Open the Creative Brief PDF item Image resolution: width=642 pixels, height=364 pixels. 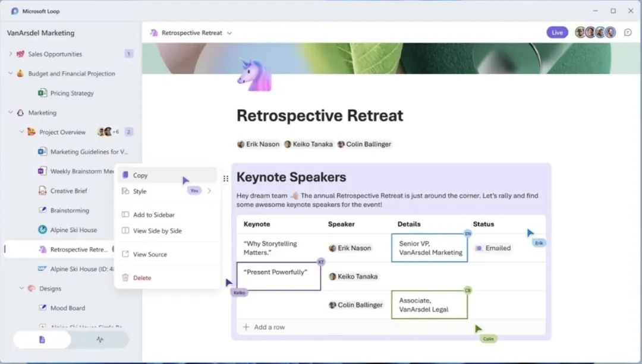(62, 191)
